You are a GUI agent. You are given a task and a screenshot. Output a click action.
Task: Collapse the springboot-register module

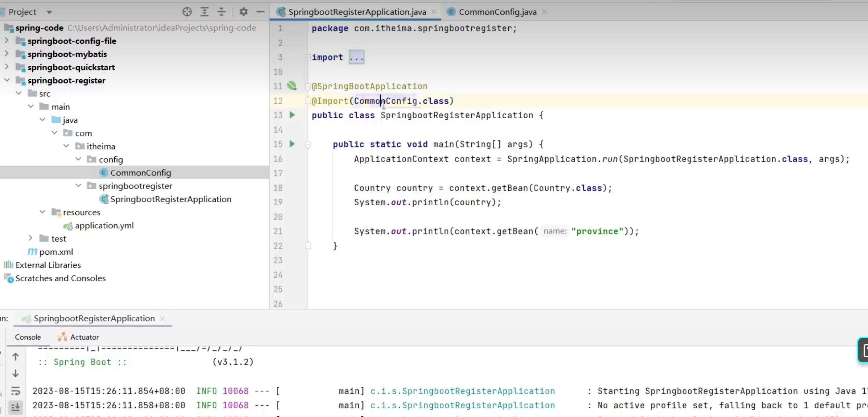pos(6,80)
